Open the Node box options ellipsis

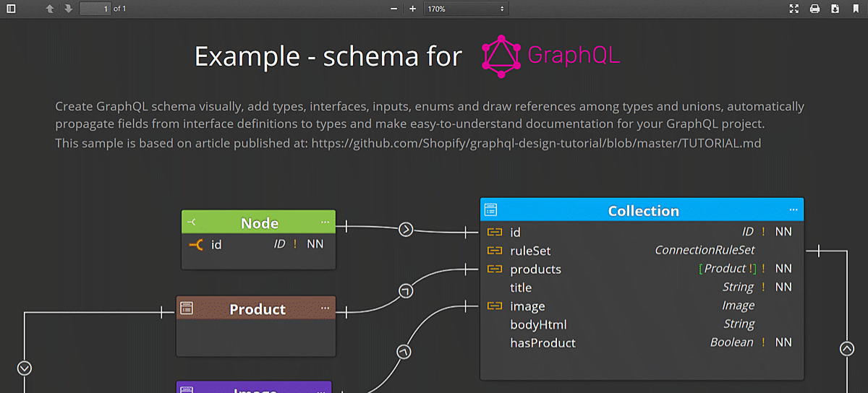click(x=325, y=223)
